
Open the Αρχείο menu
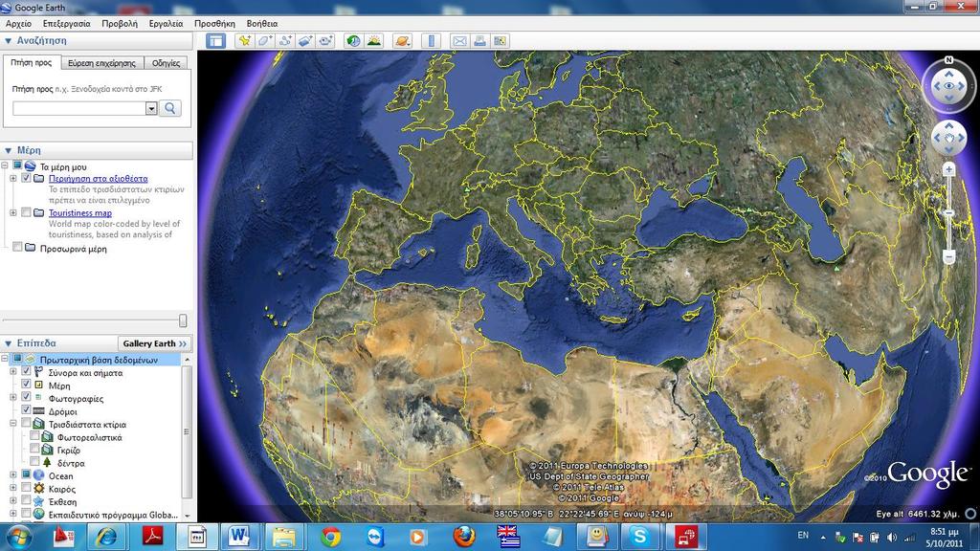click(19, 24)
